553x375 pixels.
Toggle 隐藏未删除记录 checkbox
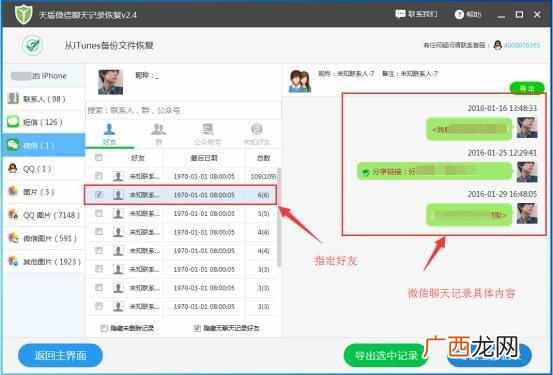pos(104,328)
